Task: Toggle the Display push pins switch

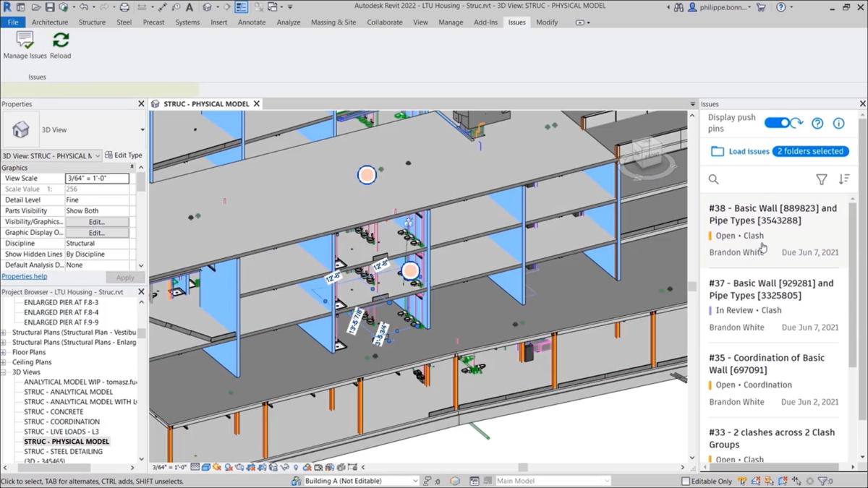Action: (777, 123)
